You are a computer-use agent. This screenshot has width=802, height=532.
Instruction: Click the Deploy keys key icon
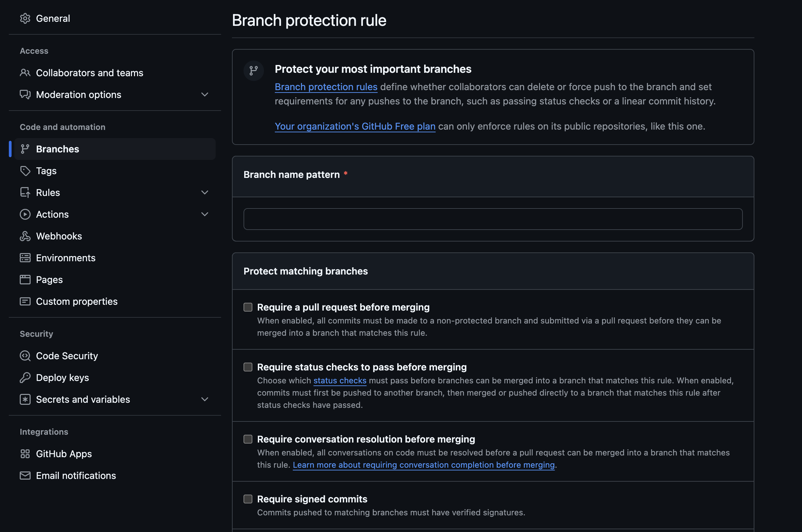coord(25,378)
